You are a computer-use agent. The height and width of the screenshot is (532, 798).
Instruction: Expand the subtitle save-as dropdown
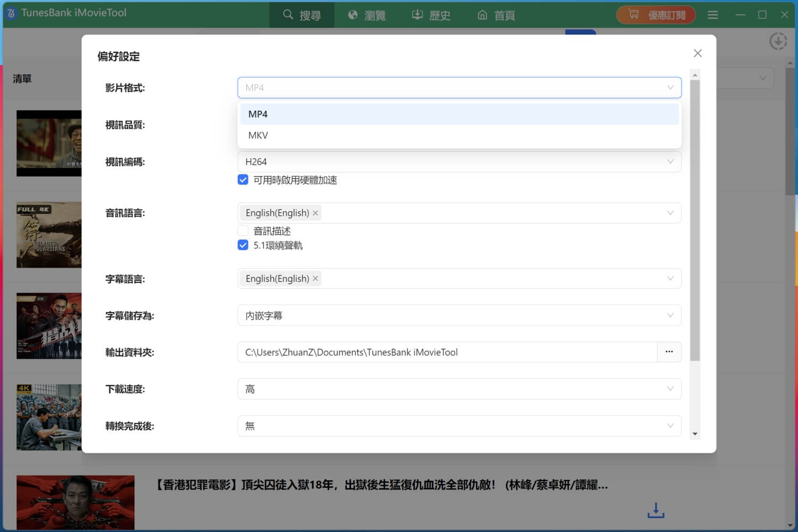(459, 315)
